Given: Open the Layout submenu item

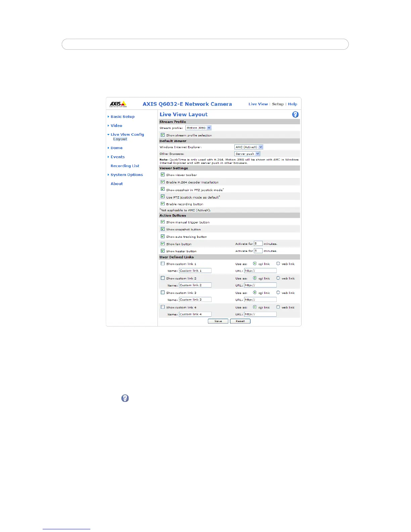Looking at the screenshot, I should 120,139.
